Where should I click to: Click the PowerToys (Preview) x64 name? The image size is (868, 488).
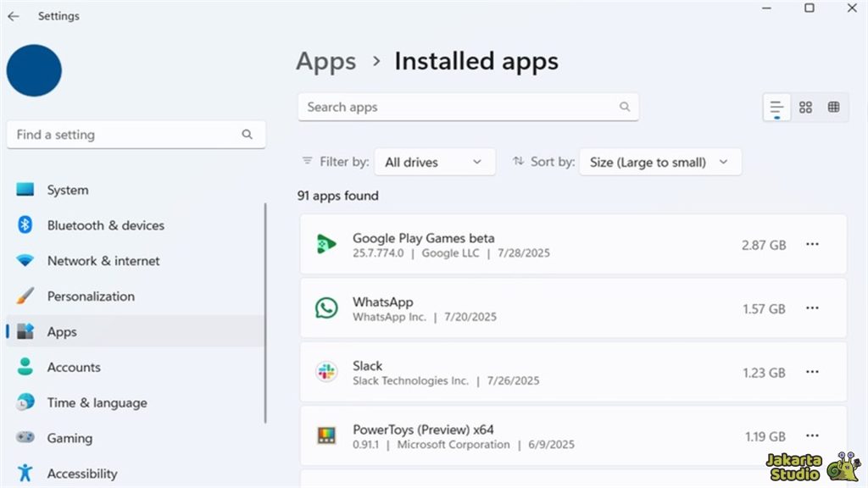pos(423,430)
